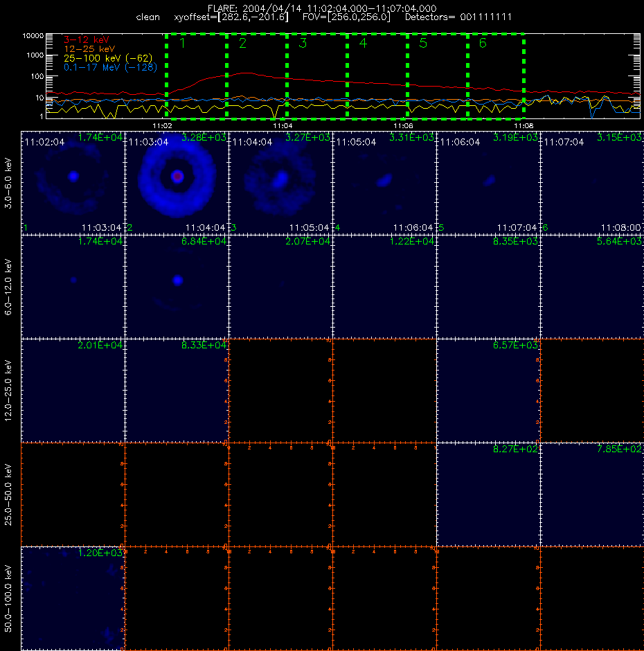Click the xyoffset=[282.6,-201.6] label
The height and width of the screenshot is (651, 644).
click(231, 17)
